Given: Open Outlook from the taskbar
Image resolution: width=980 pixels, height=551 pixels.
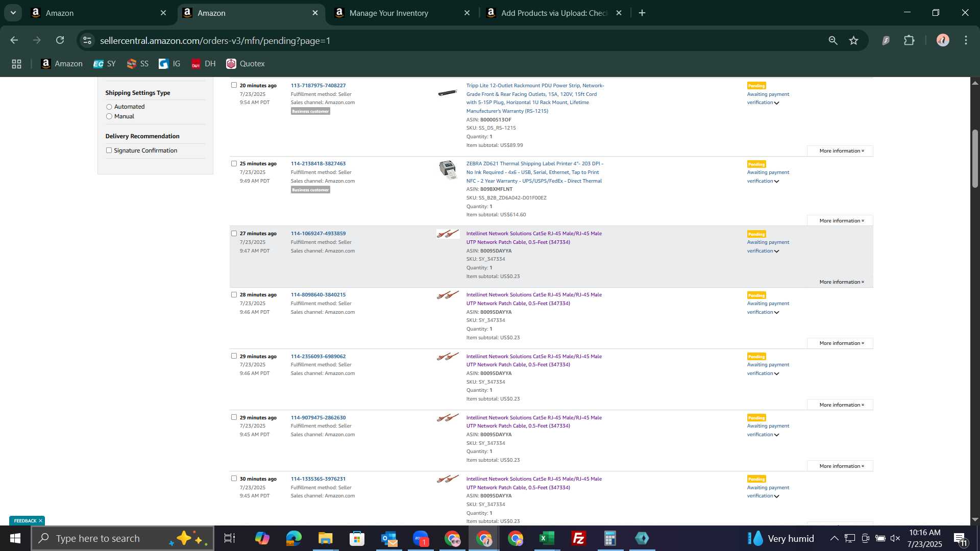Looking at the screenshot, I should pyautogui.click(x=389, y=538).
